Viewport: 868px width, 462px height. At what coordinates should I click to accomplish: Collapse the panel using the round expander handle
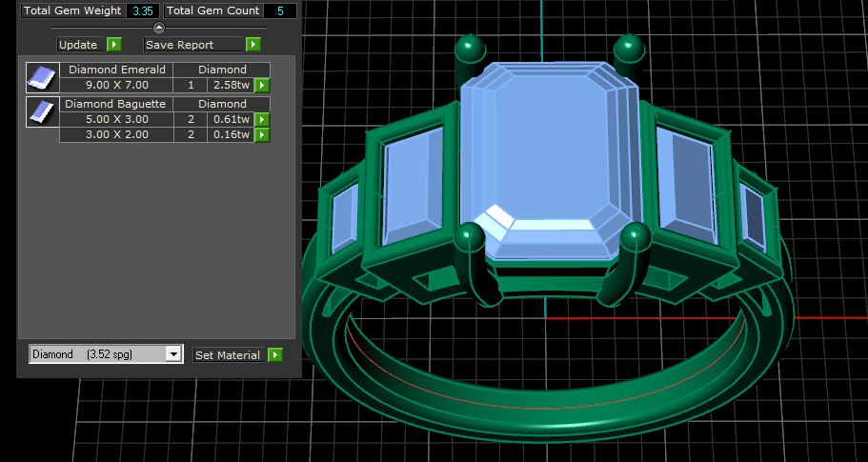[159, 28]
